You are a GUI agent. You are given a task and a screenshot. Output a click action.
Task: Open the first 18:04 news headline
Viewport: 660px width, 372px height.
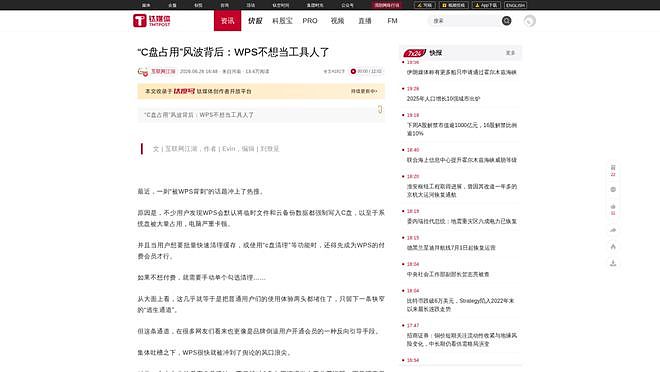click(448, 274)
